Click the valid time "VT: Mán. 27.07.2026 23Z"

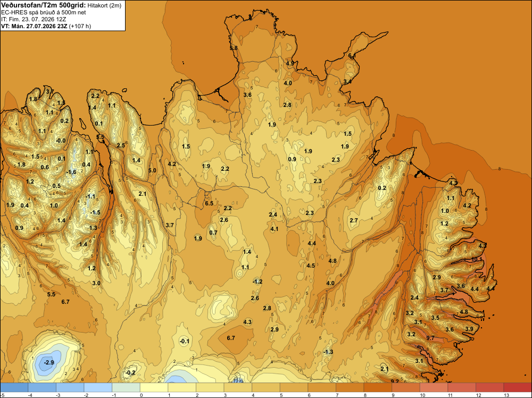click(34, 26)
